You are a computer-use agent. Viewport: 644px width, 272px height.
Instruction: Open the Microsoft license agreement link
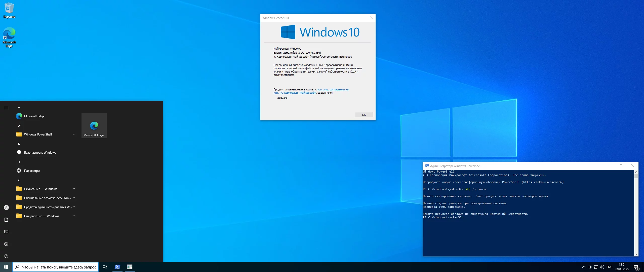click(333, 90)
